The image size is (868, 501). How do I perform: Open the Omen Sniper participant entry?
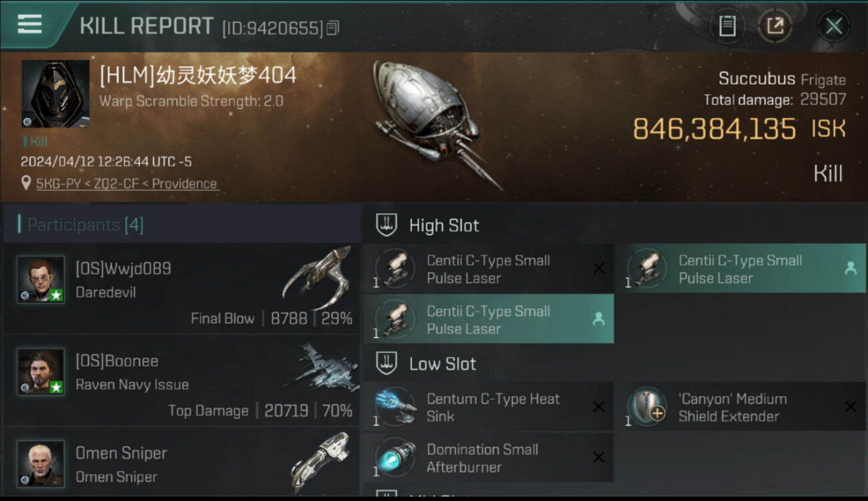pyautogui.click(x=182, y=464)
